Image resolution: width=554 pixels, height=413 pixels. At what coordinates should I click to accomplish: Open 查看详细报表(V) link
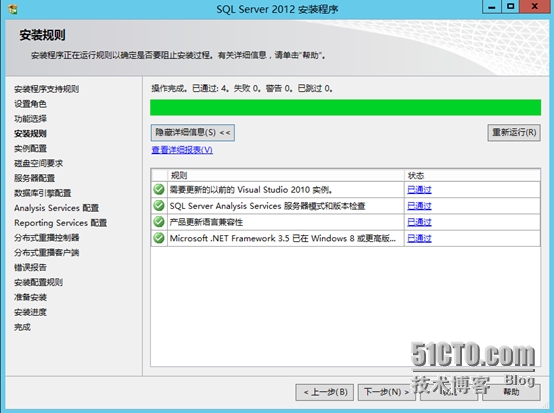(x=182, y=150)
